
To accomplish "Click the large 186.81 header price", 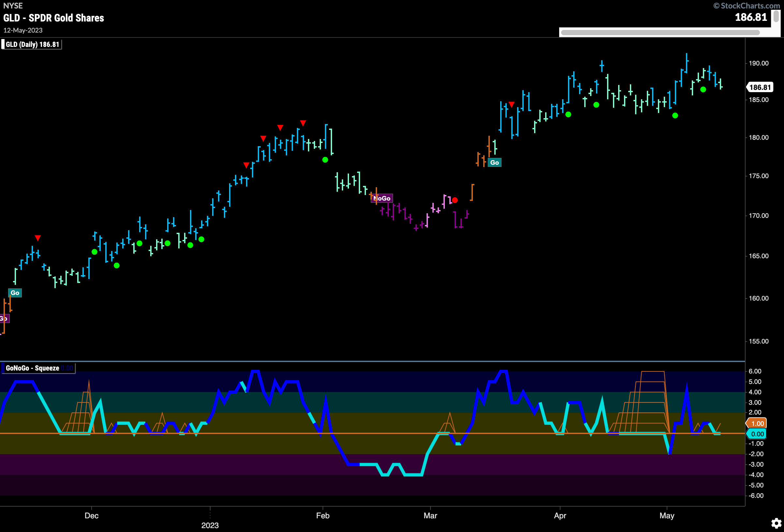I will coord(751,17).
